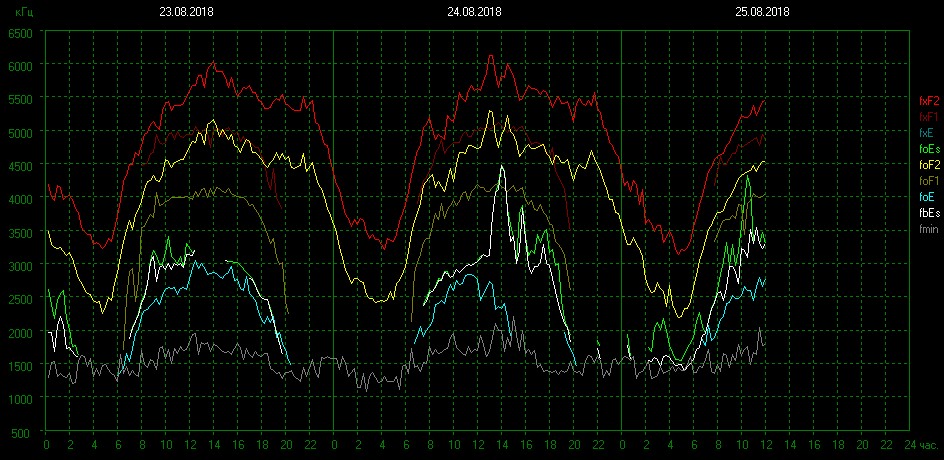Select the 1500 tick on frequency axis
Screen dimensions: 944x460
pyautogui.click(x=21, y=365)
